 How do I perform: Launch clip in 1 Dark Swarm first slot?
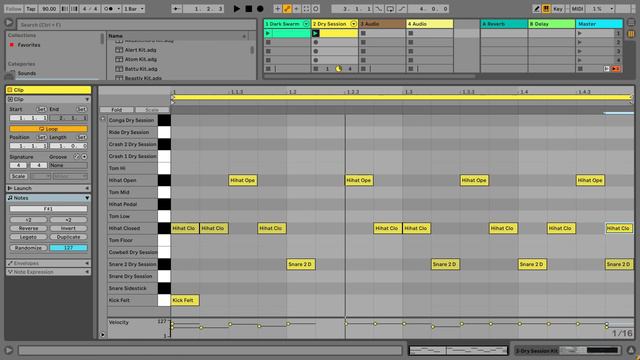268,33
